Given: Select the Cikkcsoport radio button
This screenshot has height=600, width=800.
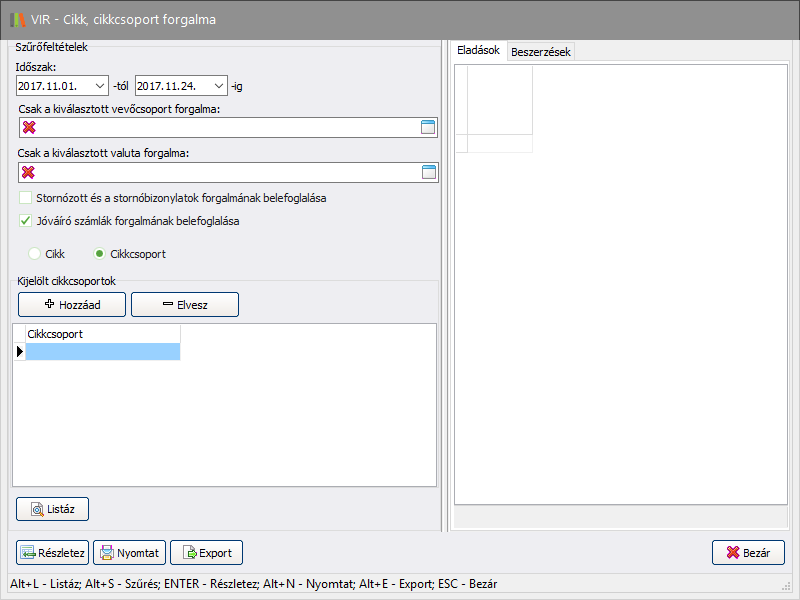Looking at the screenshot, I should click(100, 254).
